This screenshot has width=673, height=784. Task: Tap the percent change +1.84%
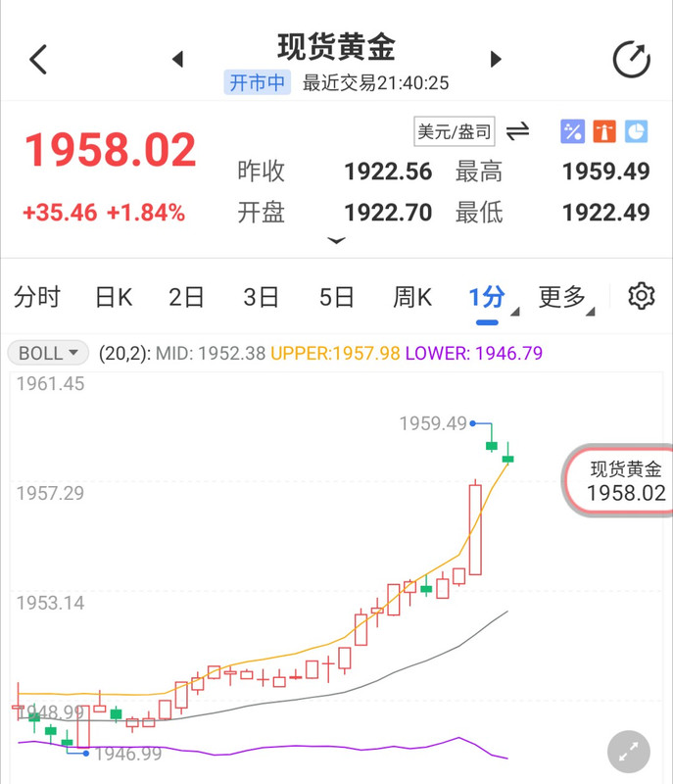pyautogui.click(x=146, y=213)
